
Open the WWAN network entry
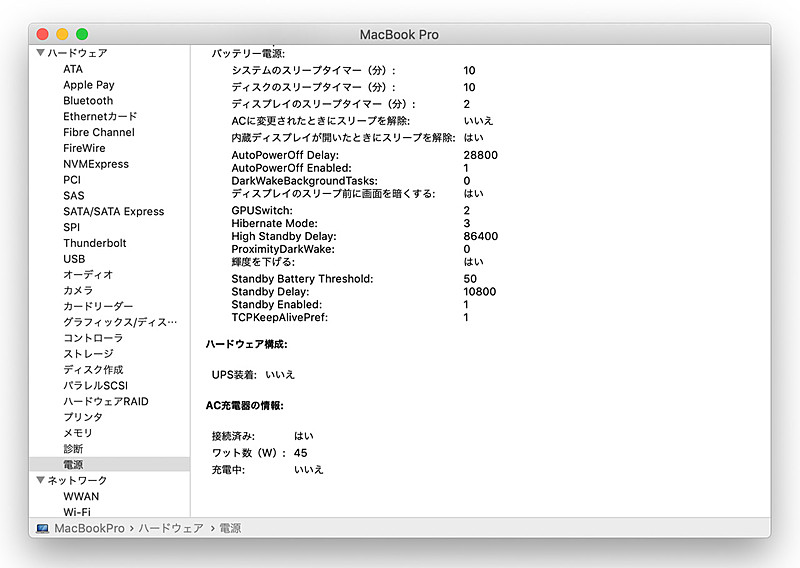(x=81, y=496)
